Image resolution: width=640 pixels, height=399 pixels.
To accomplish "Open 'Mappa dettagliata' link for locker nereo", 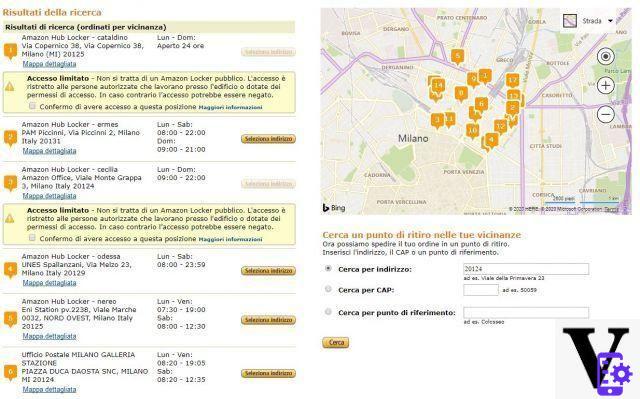I will tap(49, 336).
